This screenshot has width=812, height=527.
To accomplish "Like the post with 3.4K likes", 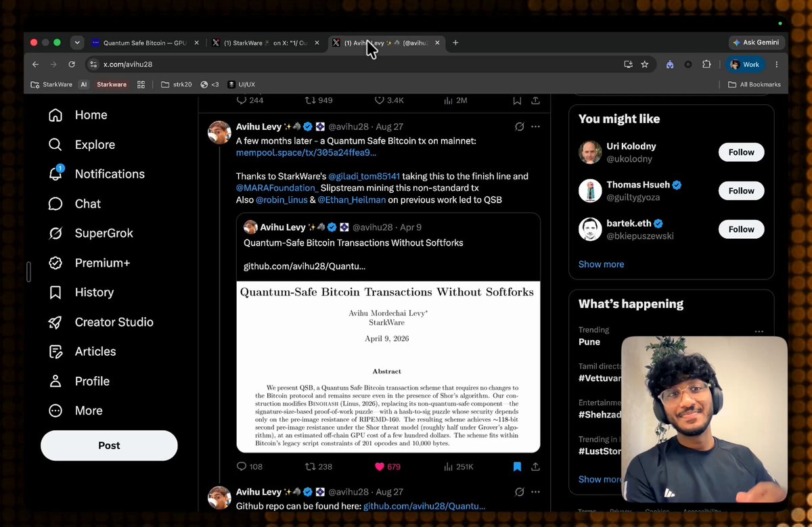I will click(389, 100).
